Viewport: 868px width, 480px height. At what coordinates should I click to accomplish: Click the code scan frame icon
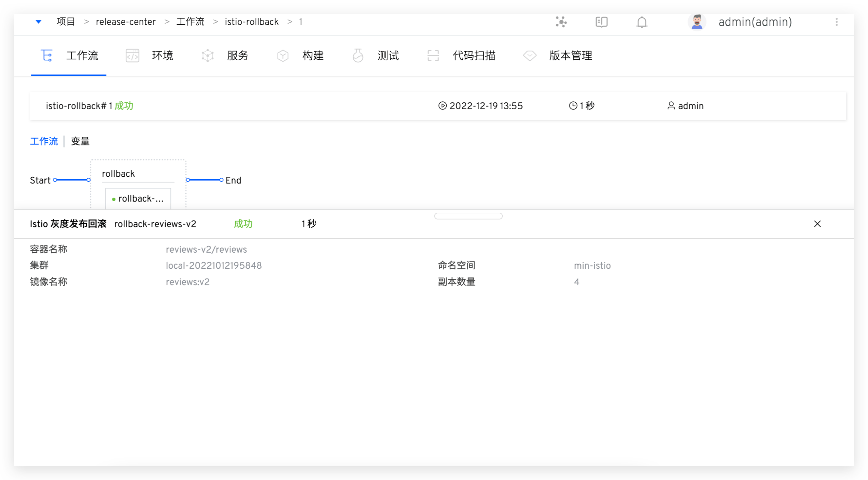point(433,55)
